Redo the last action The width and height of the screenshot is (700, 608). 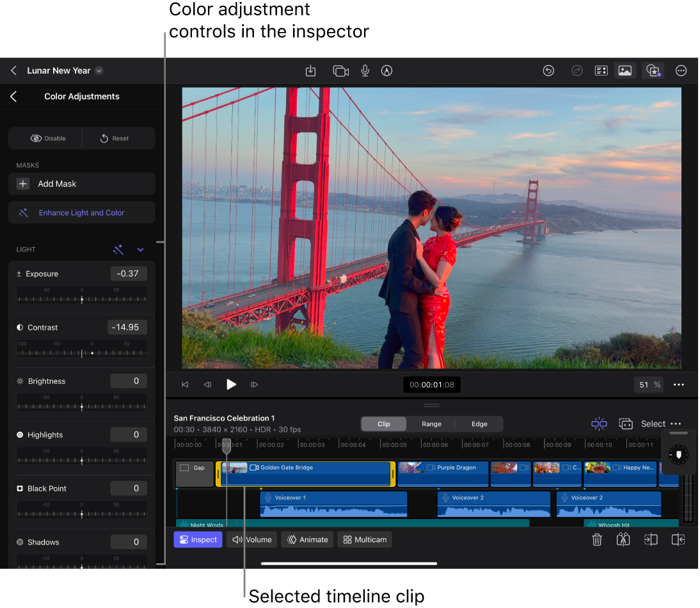pyautogui.click(x=577, y=70)
